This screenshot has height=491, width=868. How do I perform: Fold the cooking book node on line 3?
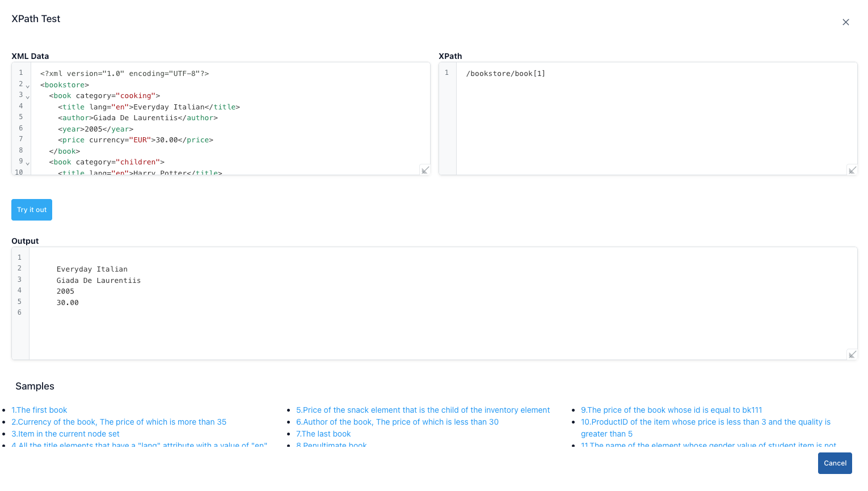click(27, 97)
